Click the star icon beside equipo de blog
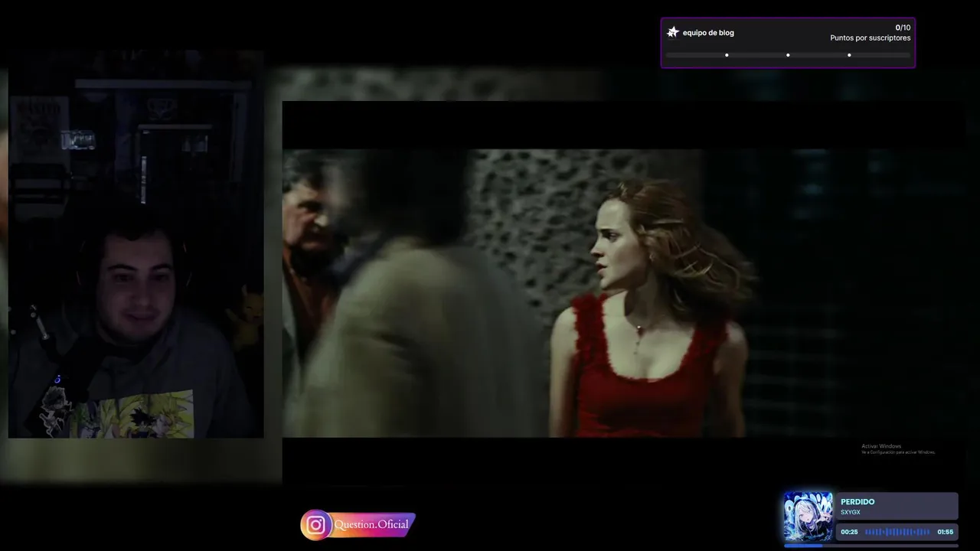 click(673, 32)
